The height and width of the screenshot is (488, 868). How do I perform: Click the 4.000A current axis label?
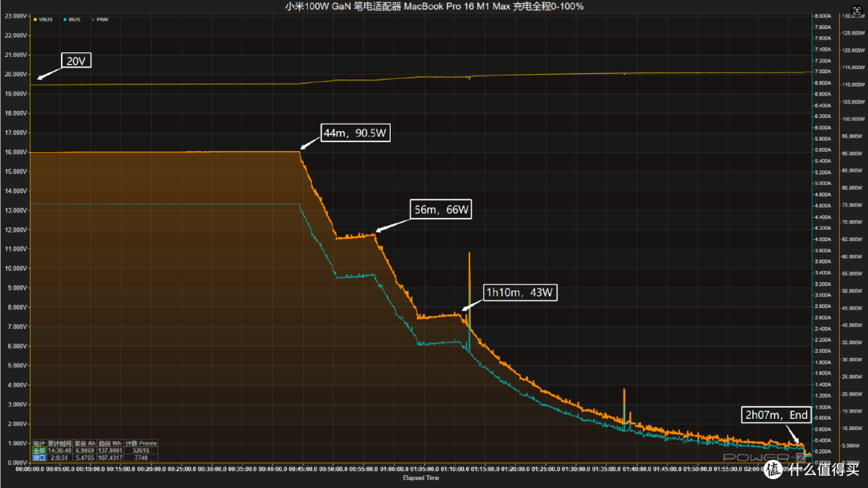(823, 240)
